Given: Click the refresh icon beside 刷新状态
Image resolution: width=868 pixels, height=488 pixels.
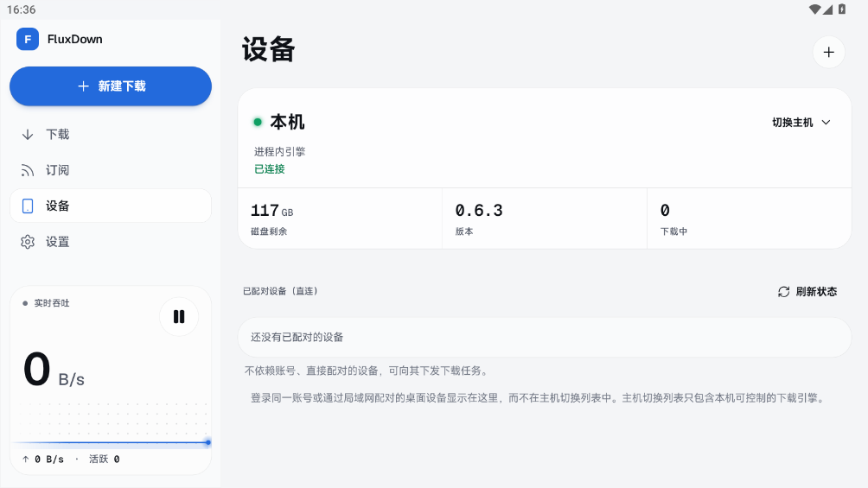Looking at the screenshot, I should click(x=784, y=292).
